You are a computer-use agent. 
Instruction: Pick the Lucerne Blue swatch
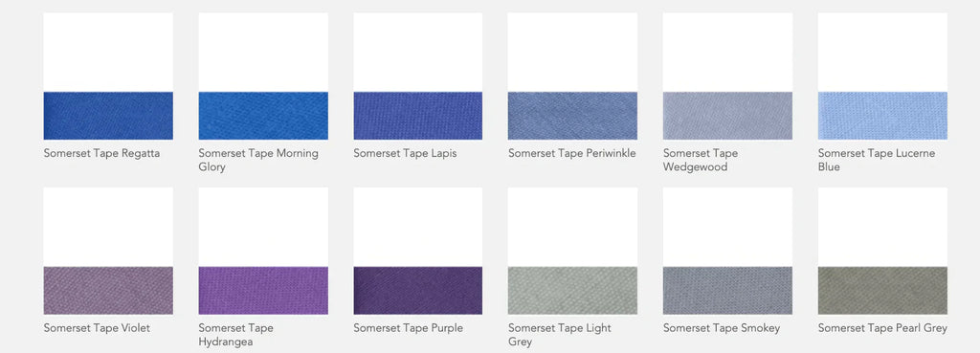tap(882, 116)
